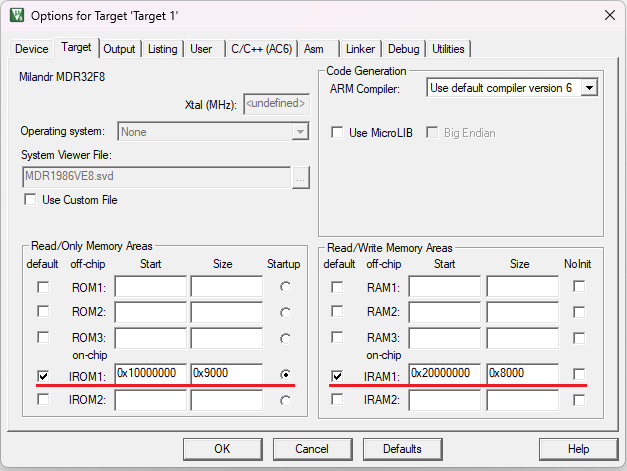Close the Options for Target dialog
The width and height of the screenshot is (627, 471).
[609, 15]
